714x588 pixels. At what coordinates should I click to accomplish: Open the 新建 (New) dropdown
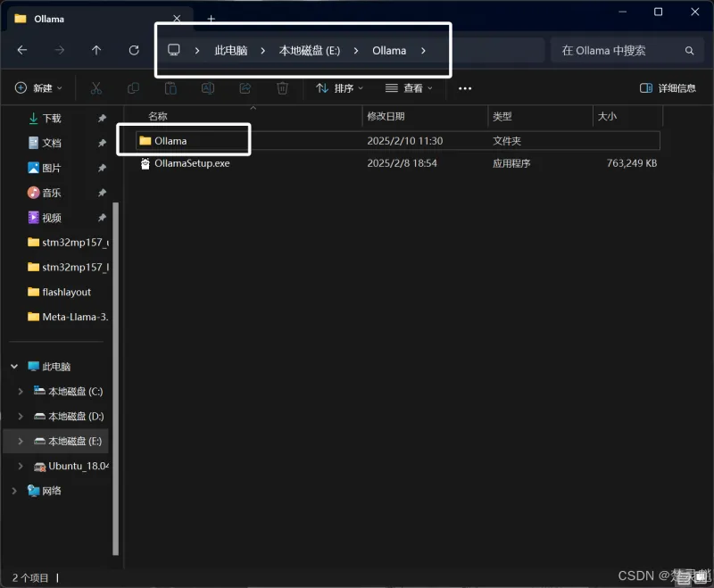39,88
